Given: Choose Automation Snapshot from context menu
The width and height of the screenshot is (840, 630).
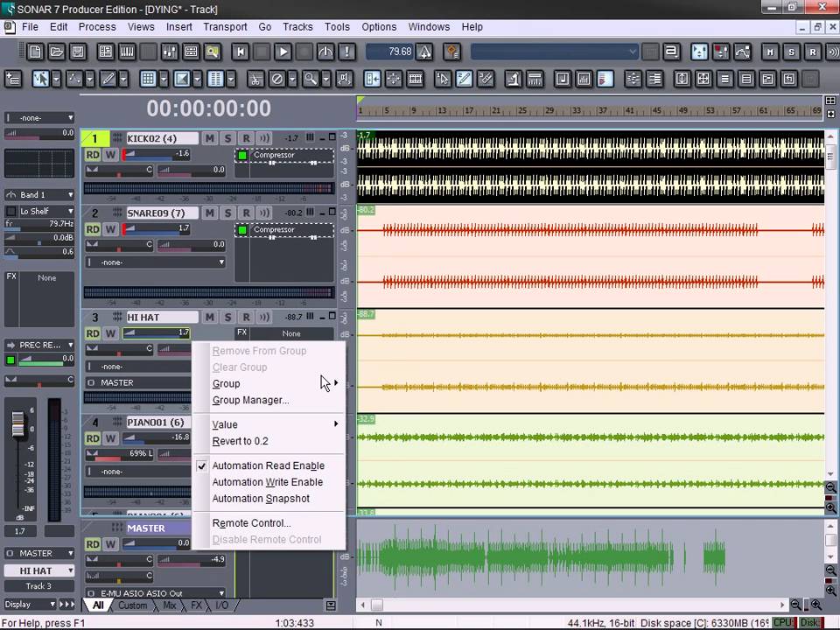Looking at the screenshot, I should tap(261, 499).
